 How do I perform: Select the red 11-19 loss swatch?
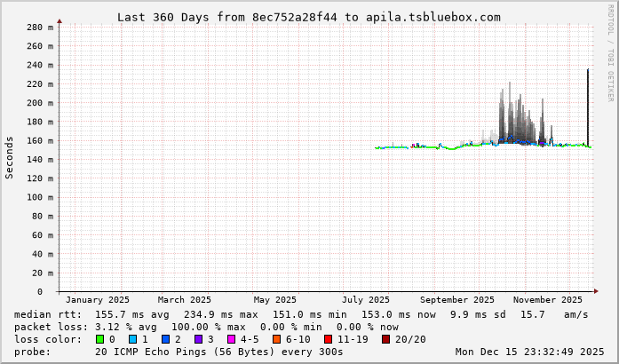click(x=328, y=339)
